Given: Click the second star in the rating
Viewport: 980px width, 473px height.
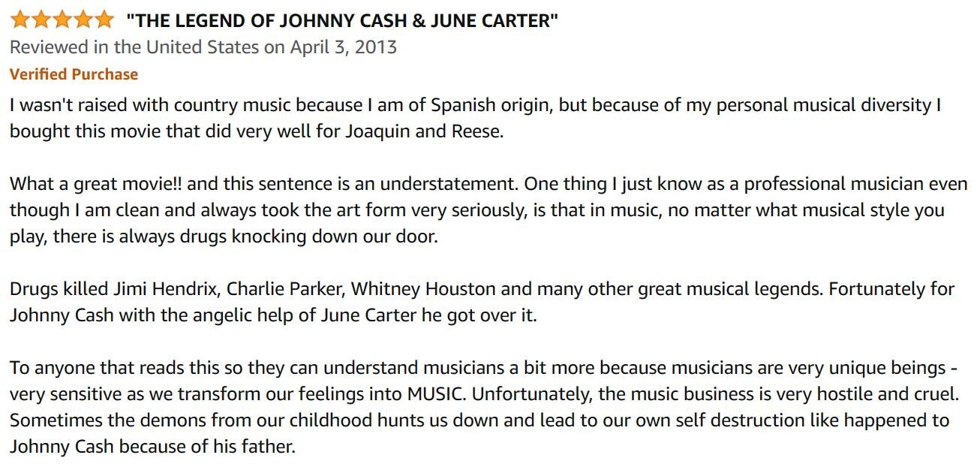Looking at the screenshot, I should (41, 20).
